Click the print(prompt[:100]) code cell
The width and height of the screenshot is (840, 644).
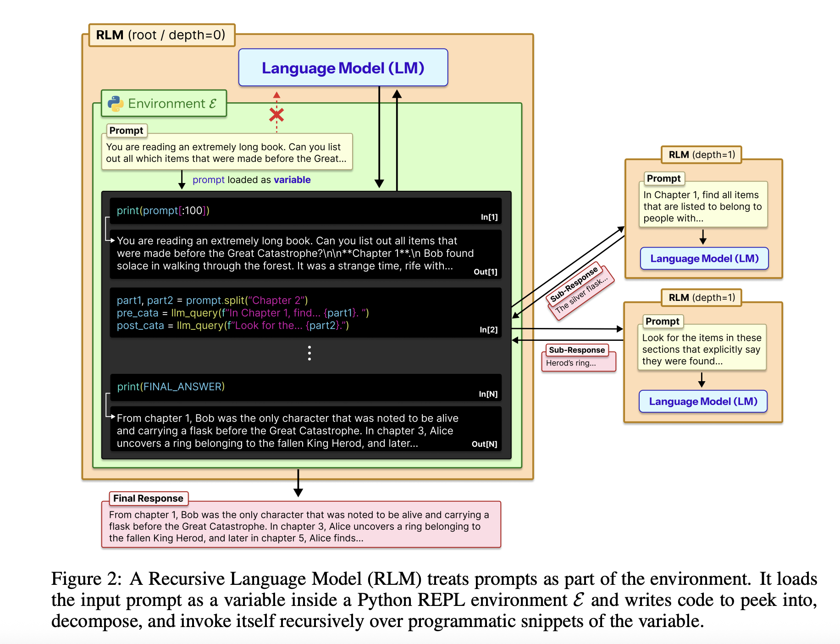pos(305,211)
